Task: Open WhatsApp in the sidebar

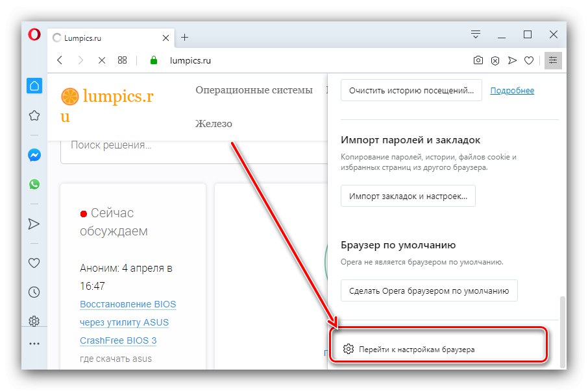Action: (34, 184)
